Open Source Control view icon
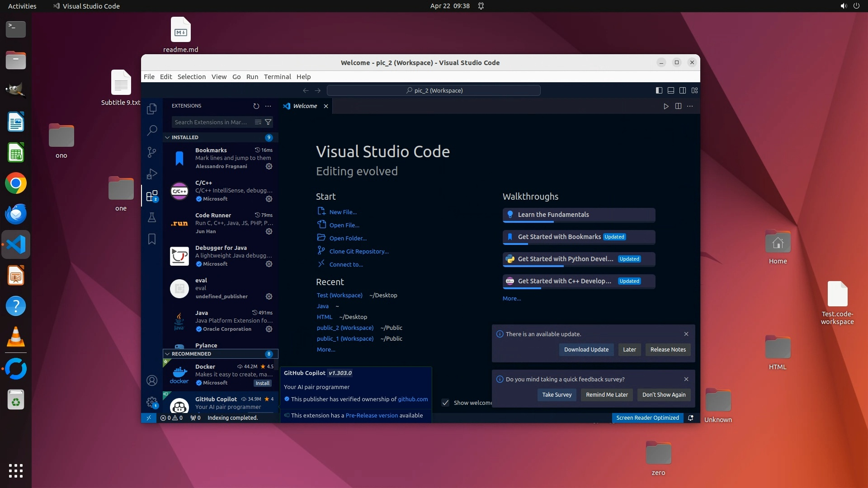Screen dimensions: 868x488 [152, 152]
